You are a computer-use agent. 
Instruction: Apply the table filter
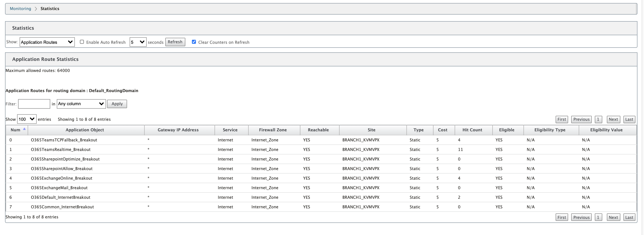click(117, 104)
